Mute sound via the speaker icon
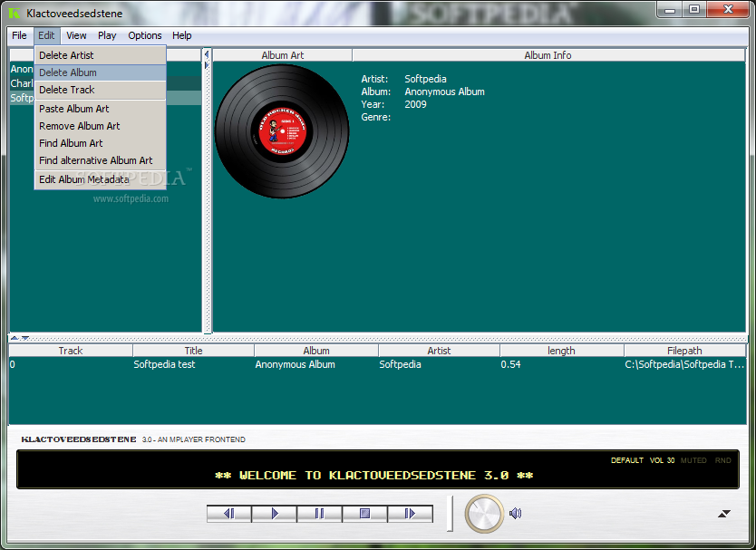 (x=516, y=514)
